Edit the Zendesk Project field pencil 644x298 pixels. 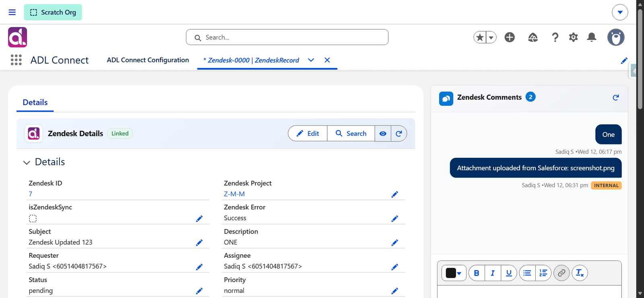point(394,195)
